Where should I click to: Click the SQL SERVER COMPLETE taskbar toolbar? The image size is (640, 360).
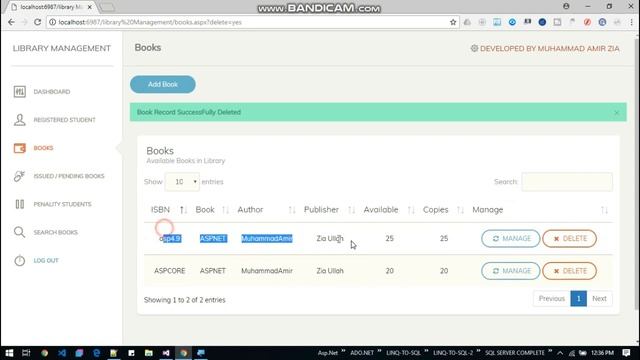515,353
